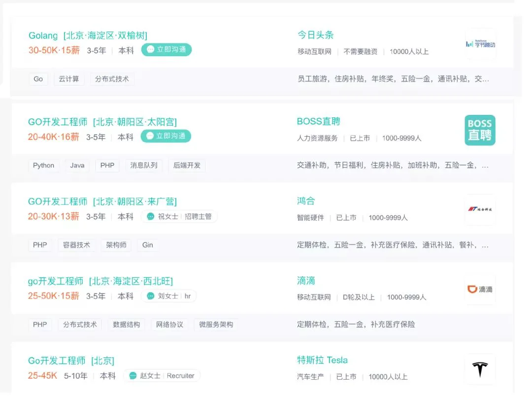Open GO开发工程师 来广营 job posting
This screenshot has width=532, height=398.
point(102,201)
